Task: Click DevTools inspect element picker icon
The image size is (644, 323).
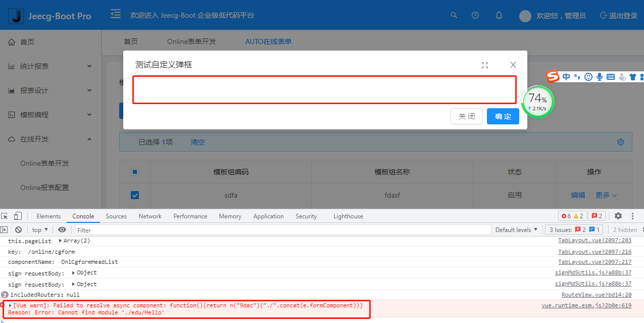Action: pos(5,216)
